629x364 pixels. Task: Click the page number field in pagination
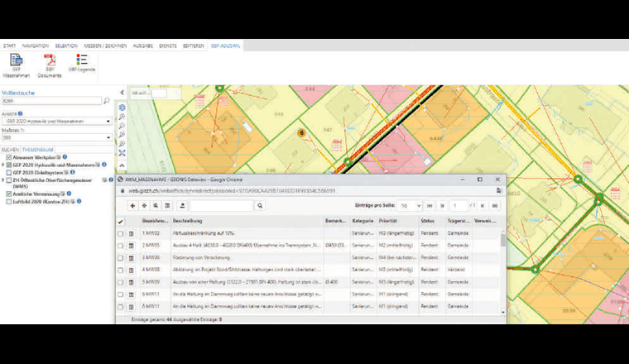tap(459, 206)
